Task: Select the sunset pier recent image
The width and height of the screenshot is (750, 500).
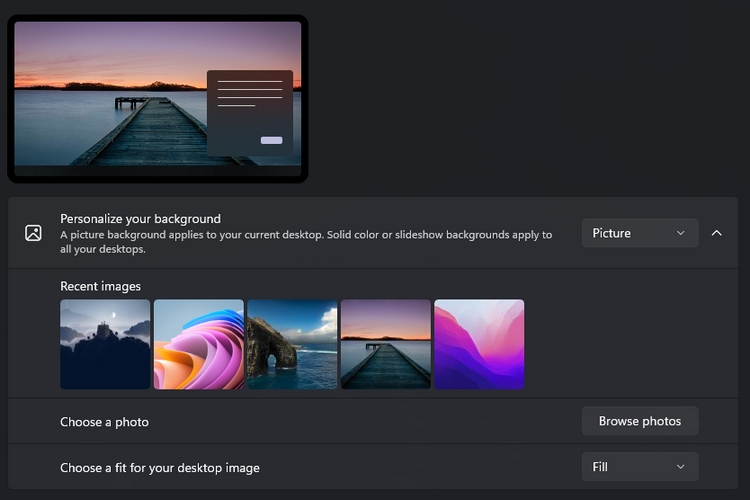Action: 386,344
